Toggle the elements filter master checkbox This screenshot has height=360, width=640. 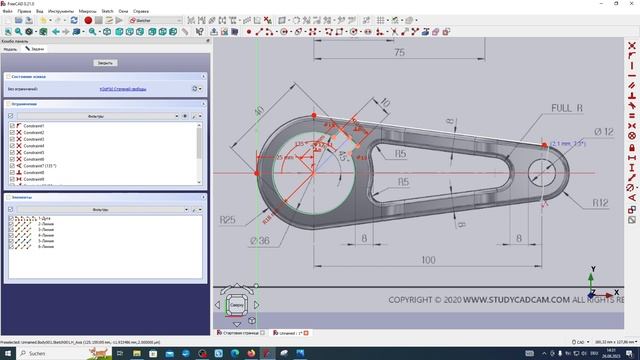[x=11, y=209]
